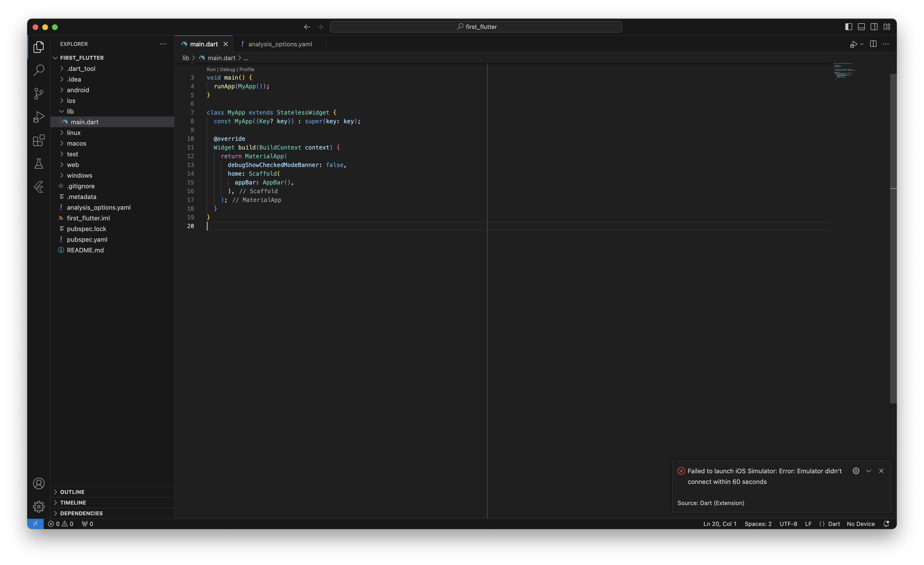Select a device via No Device
Viewport: 924px width, 565px height.
point(861,524)
